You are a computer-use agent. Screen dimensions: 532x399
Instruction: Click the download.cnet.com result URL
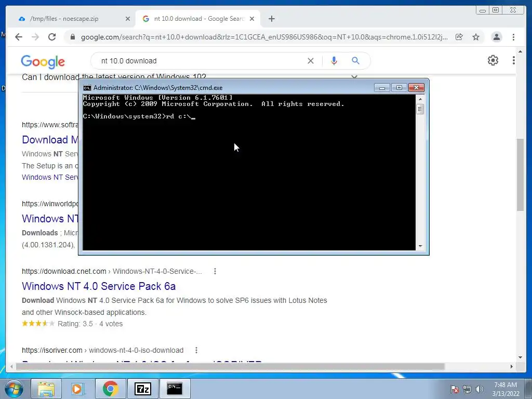[x=112, y=271]
